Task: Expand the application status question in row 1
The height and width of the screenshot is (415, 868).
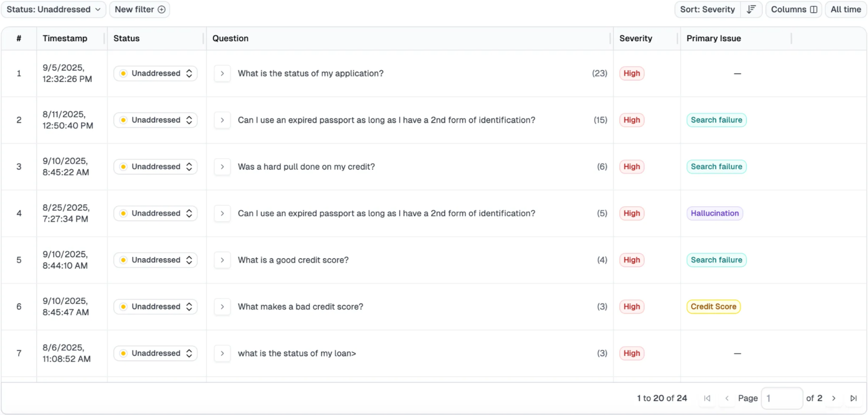Action: tap(222, 73)
